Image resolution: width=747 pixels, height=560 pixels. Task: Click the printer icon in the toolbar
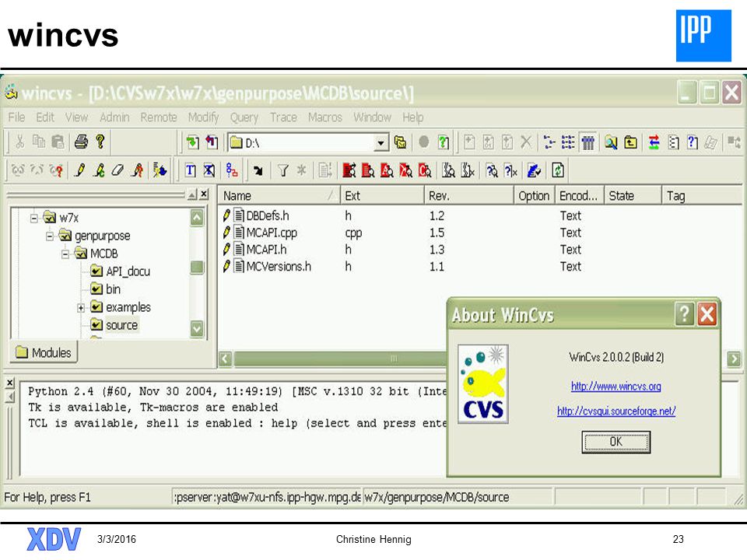click(81, 142)
